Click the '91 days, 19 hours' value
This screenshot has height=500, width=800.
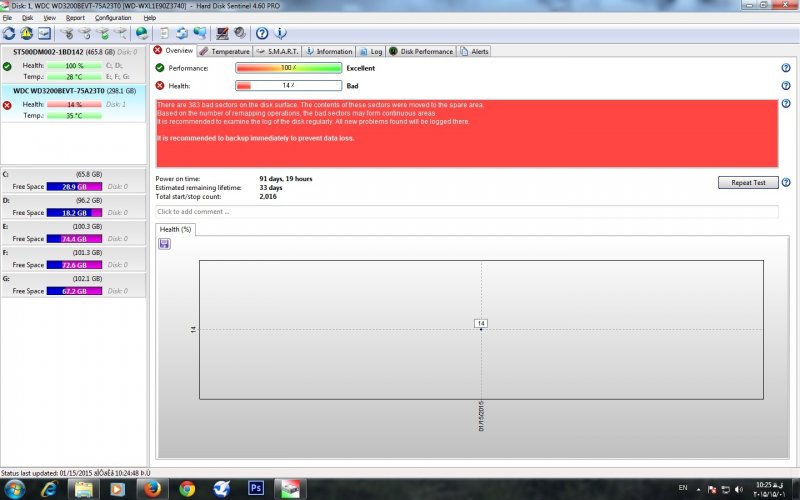click(x=286, y=179)
